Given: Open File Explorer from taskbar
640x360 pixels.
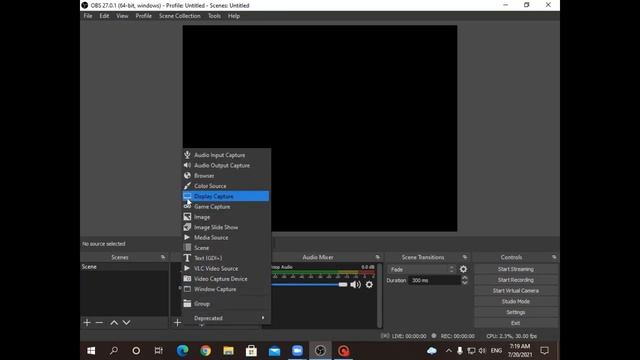Looking at the screenshot, I should click(x=228, y=351).
